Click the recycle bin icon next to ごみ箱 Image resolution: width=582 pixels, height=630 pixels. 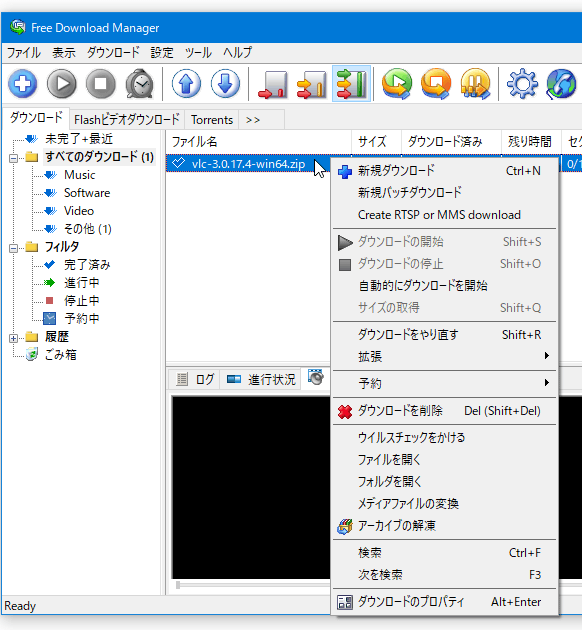(32, 354)
